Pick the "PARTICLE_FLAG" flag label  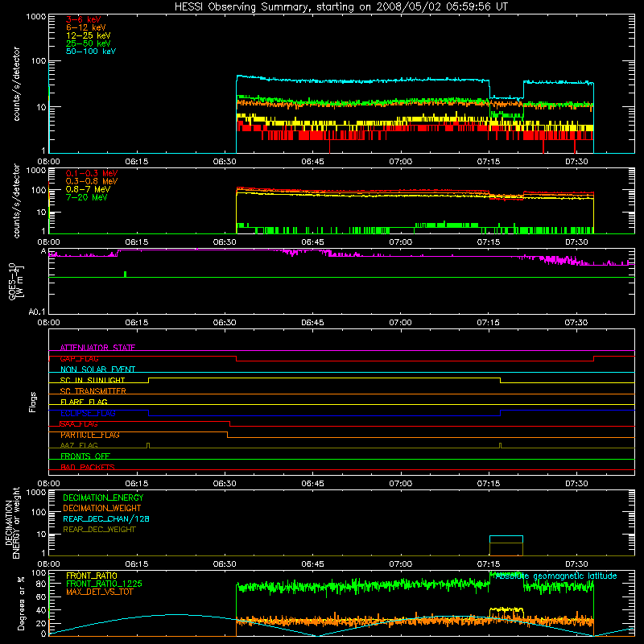[90, 435]
